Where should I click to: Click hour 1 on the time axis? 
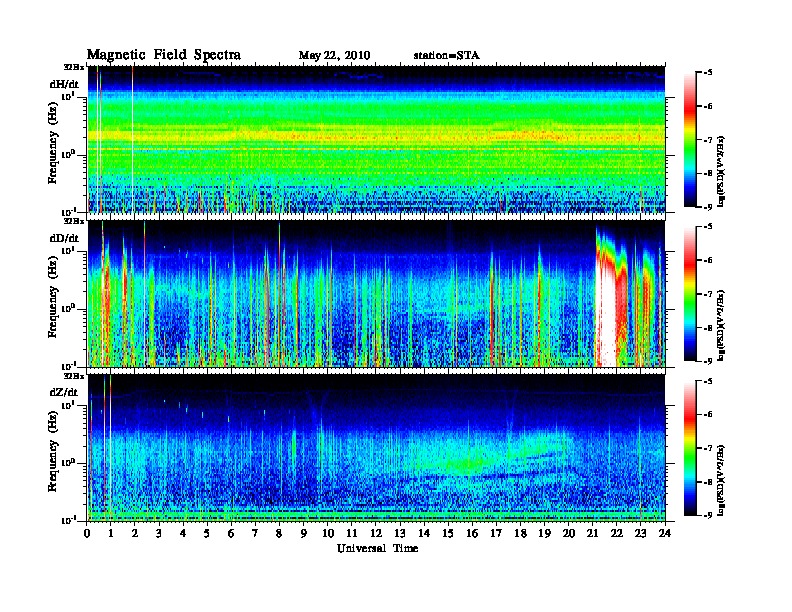click(111, 533)
